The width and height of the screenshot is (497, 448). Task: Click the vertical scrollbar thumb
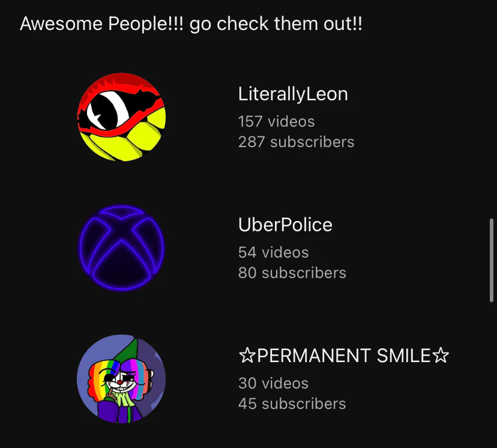pos(491,260)
